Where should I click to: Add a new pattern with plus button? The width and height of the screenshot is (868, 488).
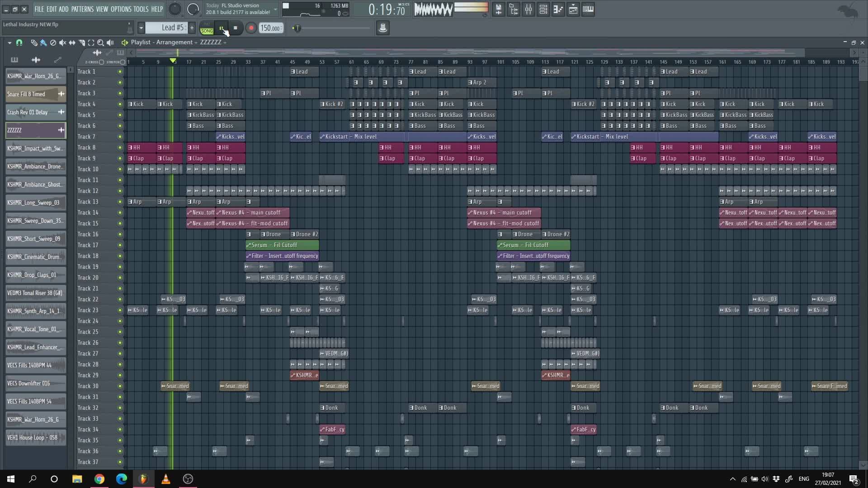point(192,28)
